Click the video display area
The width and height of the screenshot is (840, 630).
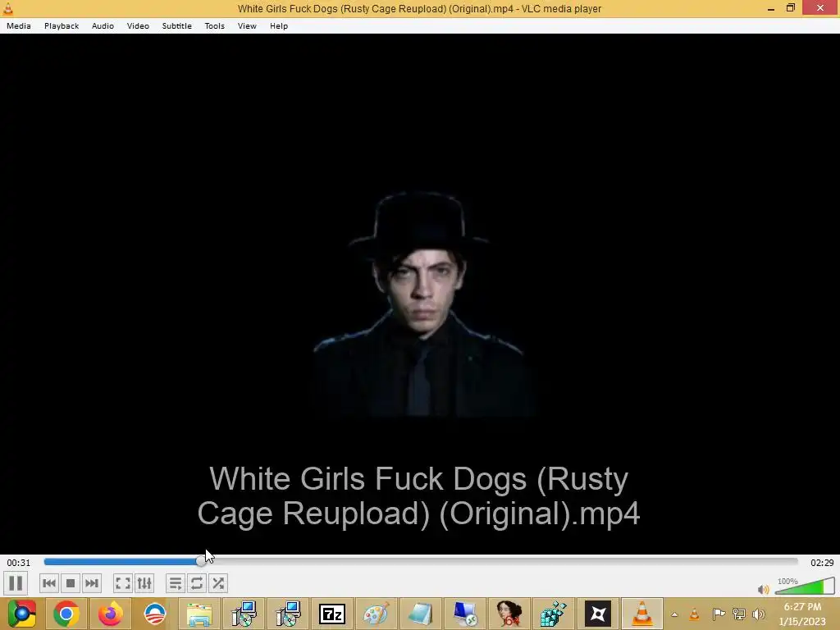(420, 294)
